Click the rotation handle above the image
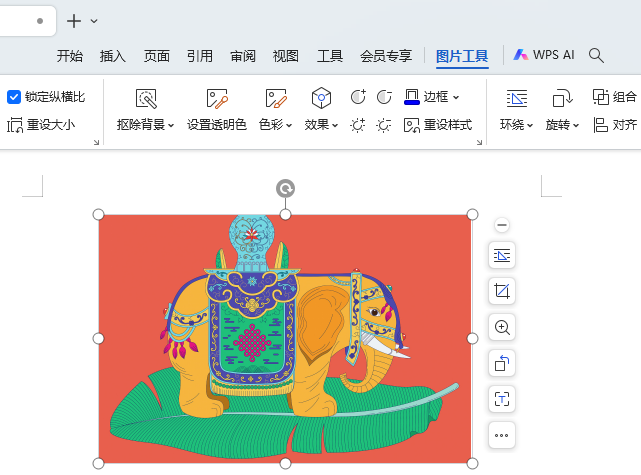This screenshot has height=475, width=641. [x=285, y=189]
